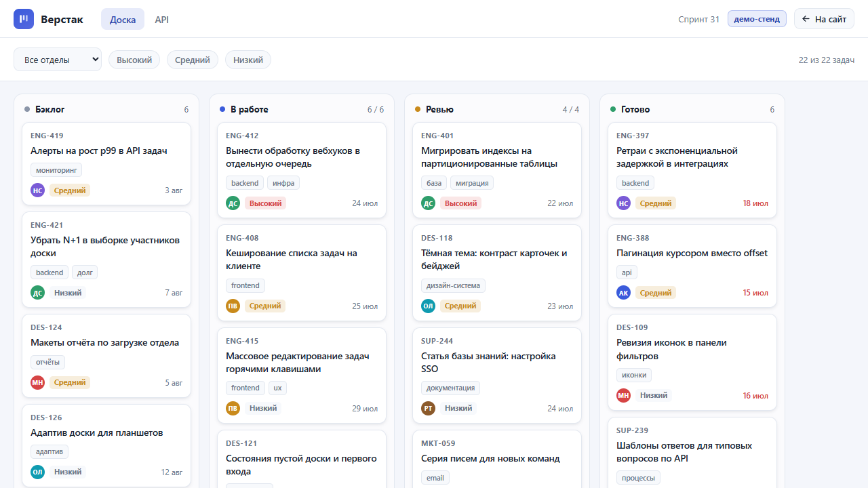Click the api tag on ENG-388
The image size is (868, 488).
pos(627,272)
